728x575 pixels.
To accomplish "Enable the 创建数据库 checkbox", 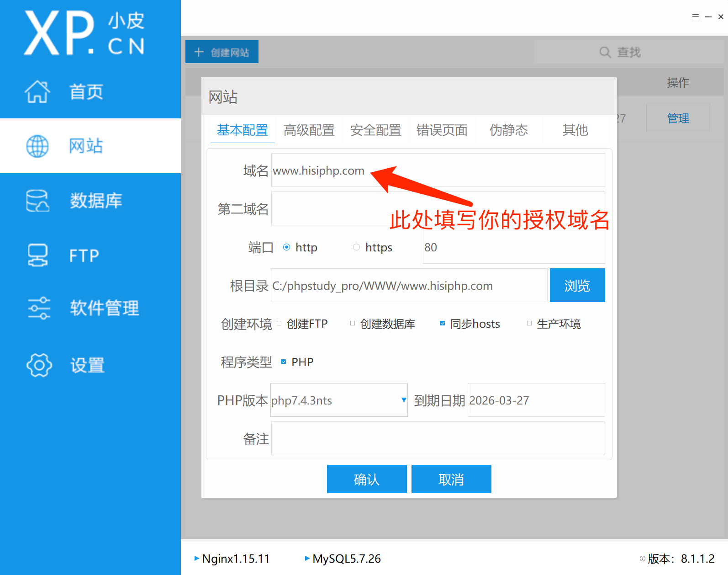I will click(x=353, y=323).
